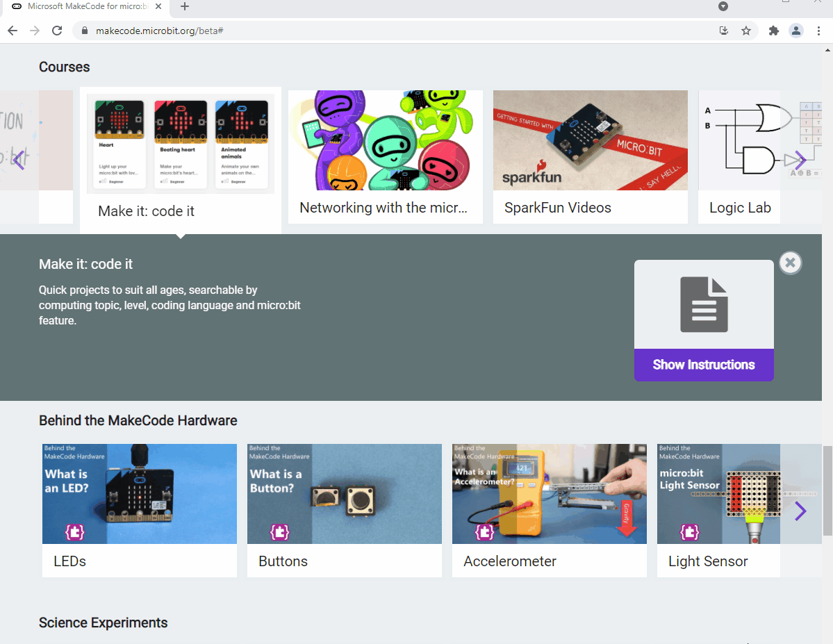
Task: Click the install page icon in the address bar
Action: pyautogui.click(x=723, y=31)
